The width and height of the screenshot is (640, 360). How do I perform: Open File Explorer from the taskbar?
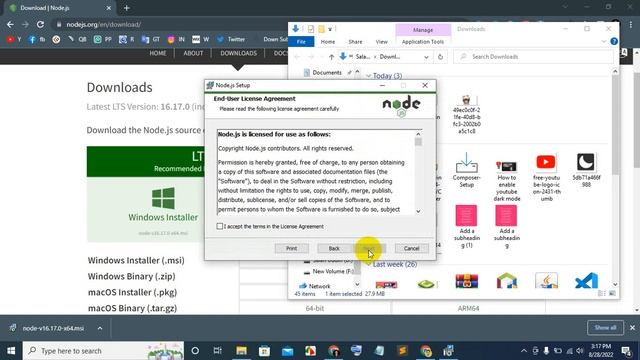pyautogui.click(x=241, y=351)
